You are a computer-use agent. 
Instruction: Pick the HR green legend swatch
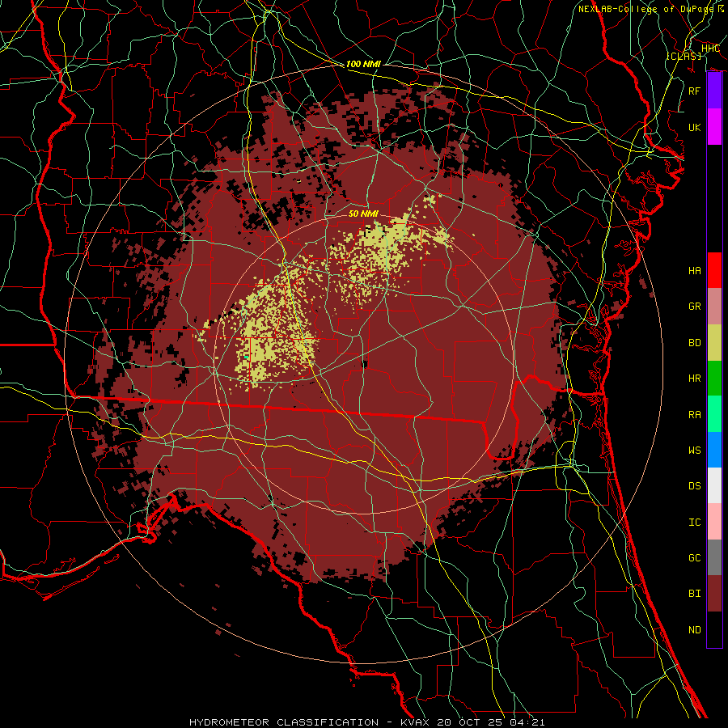pyautogui.click(x=714, y=379)
